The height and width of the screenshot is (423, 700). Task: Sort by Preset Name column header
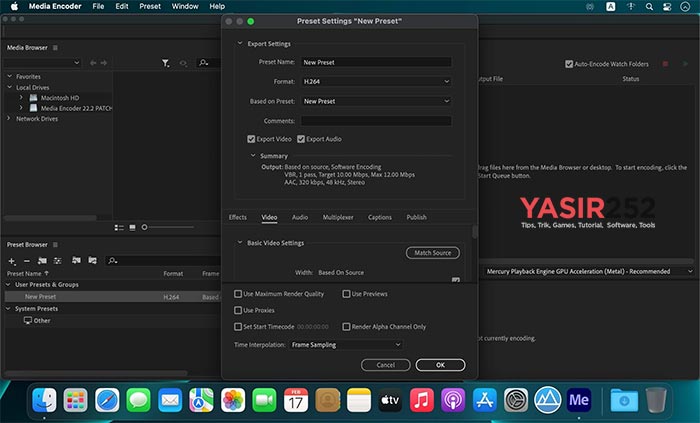(27, 274)
